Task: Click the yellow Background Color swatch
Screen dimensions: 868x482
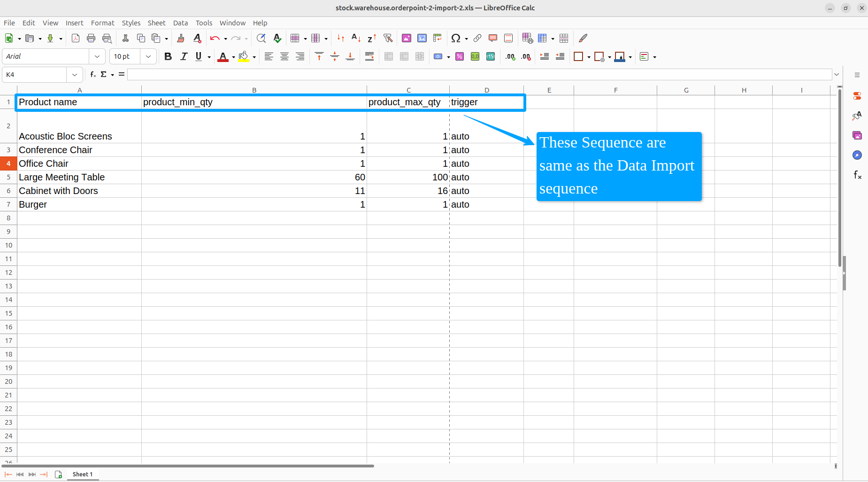Action: [x=244, y=57]
